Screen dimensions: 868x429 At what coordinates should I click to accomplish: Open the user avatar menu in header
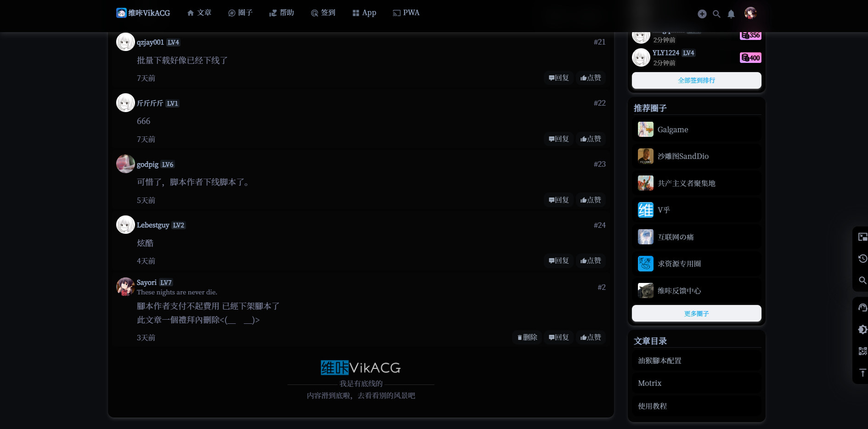click(x=750, y=13)
